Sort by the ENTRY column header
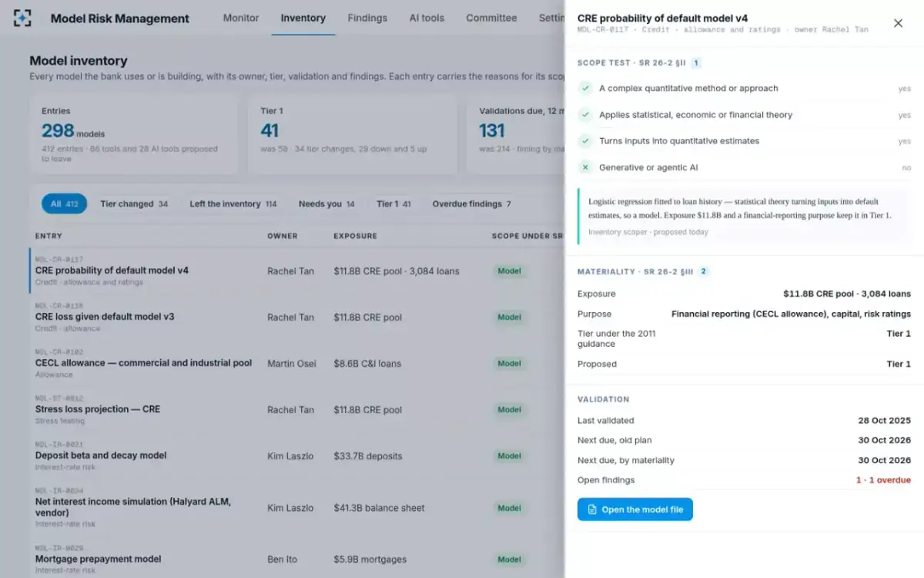 pos(49,236)
